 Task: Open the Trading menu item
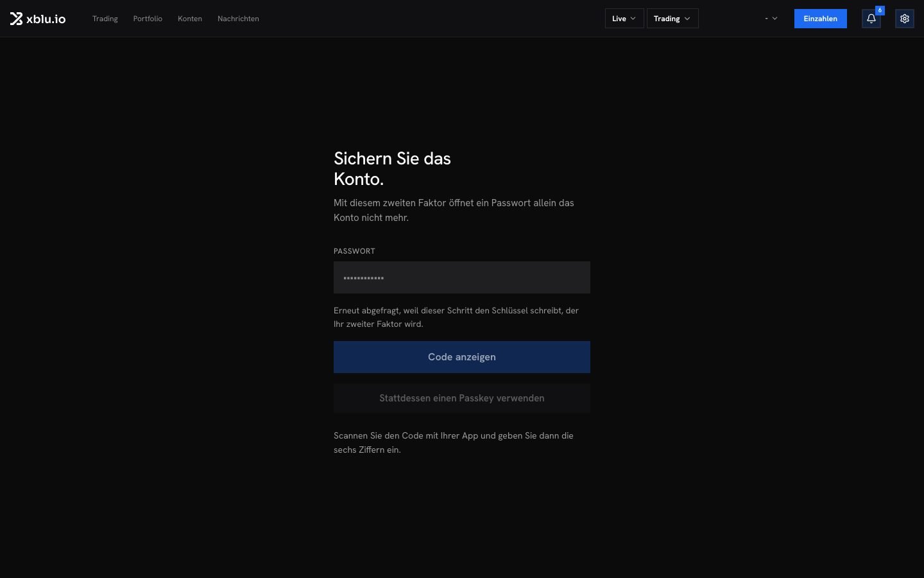(x=105, y=19)
